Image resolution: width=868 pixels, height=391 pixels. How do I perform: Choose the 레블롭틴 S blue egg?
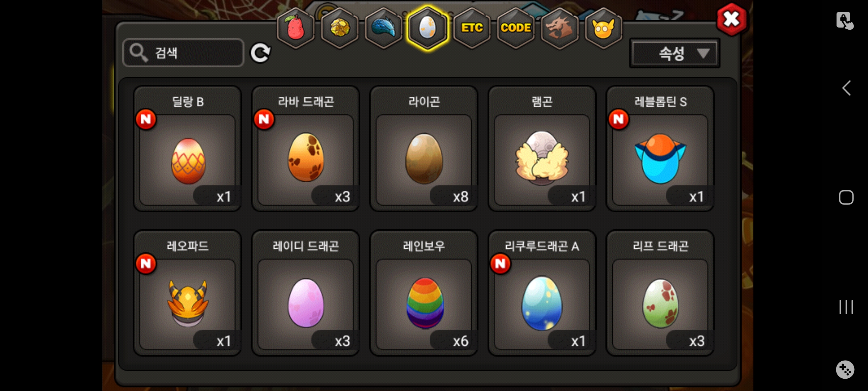click(x=660, y=148)
